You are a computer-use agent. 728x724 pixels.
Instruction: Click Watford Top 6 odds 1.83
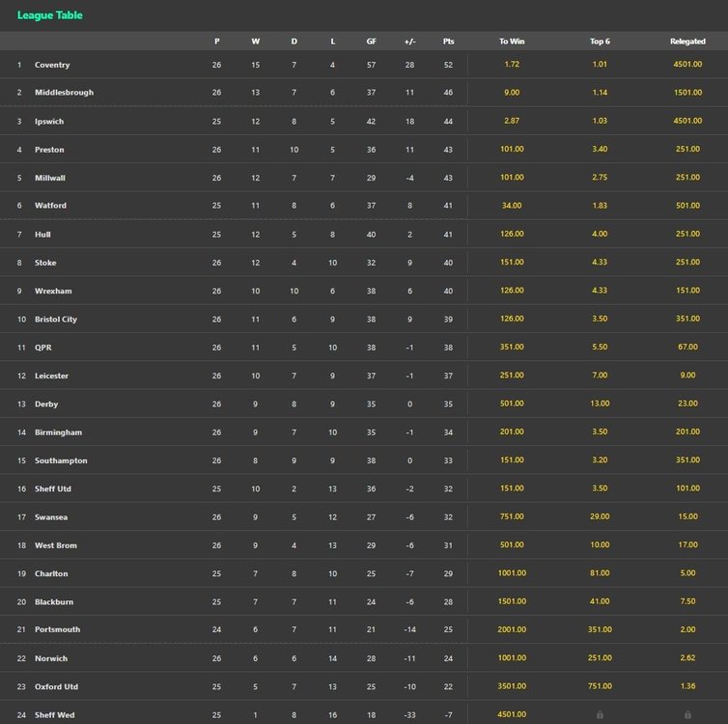pos(600,205)
